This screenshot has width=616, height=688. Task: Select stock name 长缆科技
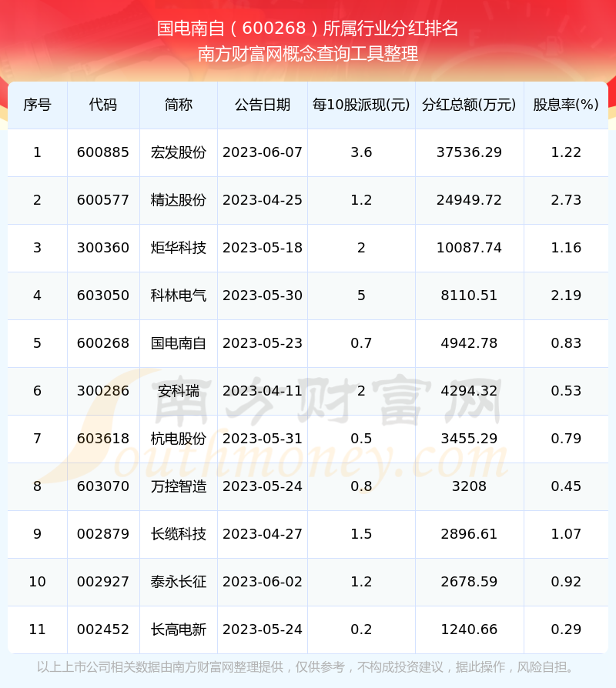pyautogui.click(x=179, y=534)
